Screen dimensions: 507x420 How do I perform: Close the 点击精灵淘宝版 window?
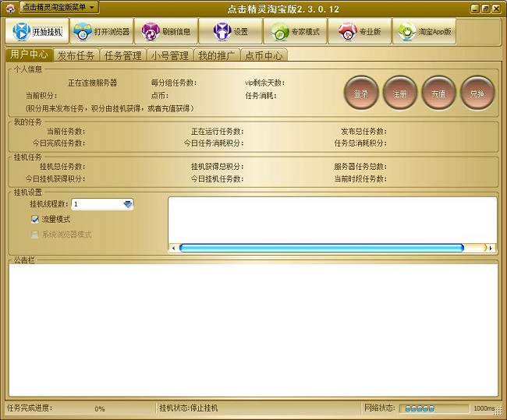496,9
